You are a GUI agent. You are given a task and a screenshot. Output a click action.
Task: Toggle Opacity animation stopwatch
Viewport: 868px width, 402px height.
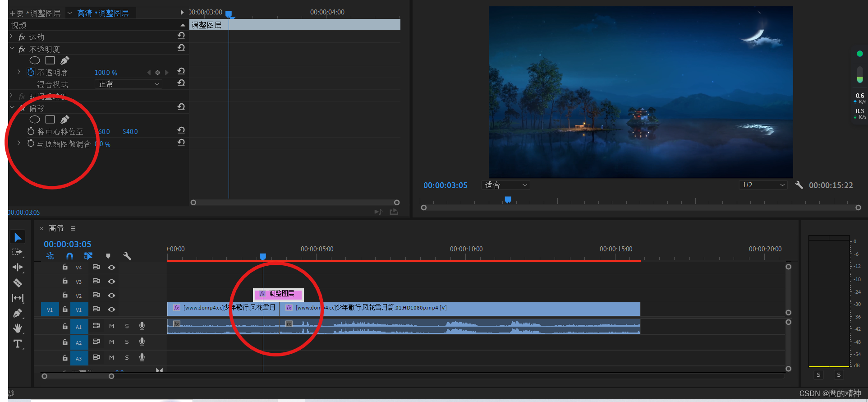pyautogui.click(x=31, y=72)
